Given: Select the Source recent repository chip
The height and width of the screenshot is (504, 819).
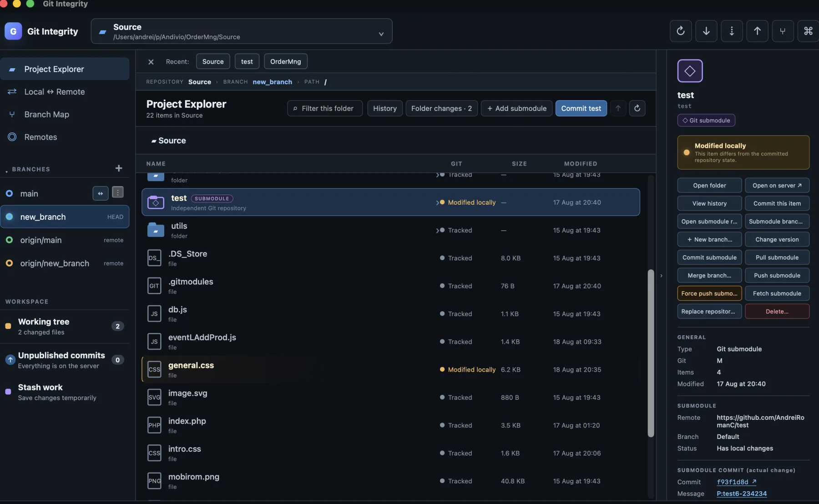Looking at the screenshot, I should [213, 61].
